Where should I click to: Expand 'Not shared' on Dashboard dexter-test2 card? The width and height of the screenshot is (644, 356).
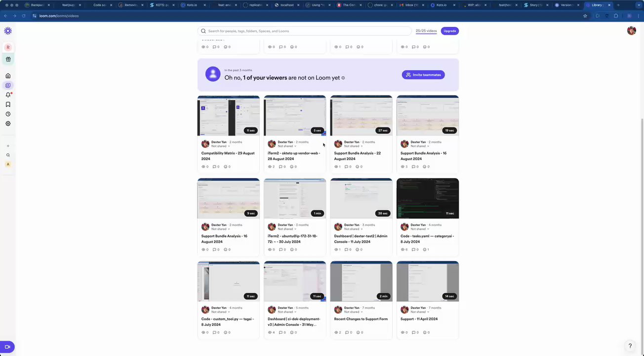coord(353,229)
